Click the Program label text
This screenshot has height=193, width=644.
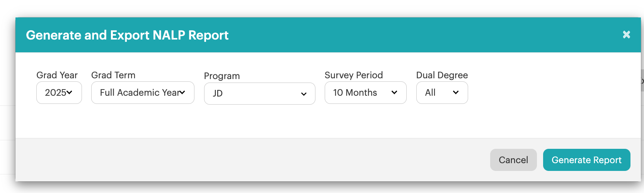pos(222,76)
